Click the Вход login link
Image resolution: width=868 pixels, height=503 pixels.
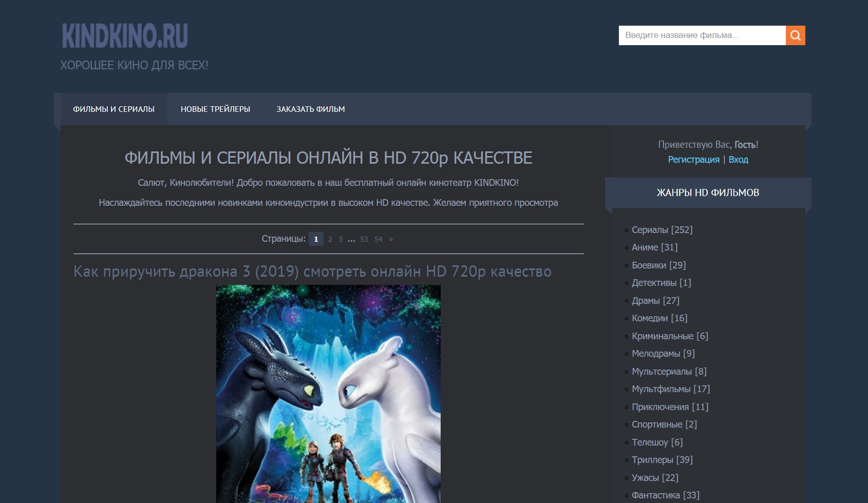pos(738,160)
